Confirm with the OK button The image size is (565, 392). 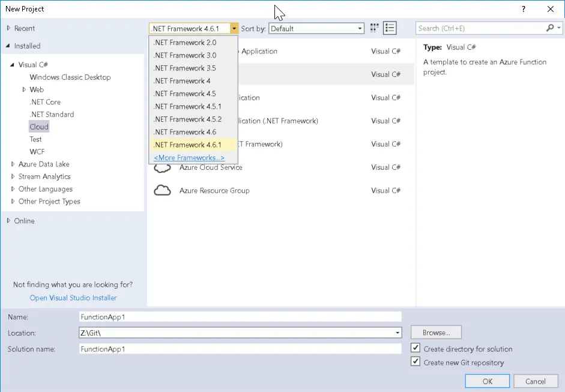point(487,381)
